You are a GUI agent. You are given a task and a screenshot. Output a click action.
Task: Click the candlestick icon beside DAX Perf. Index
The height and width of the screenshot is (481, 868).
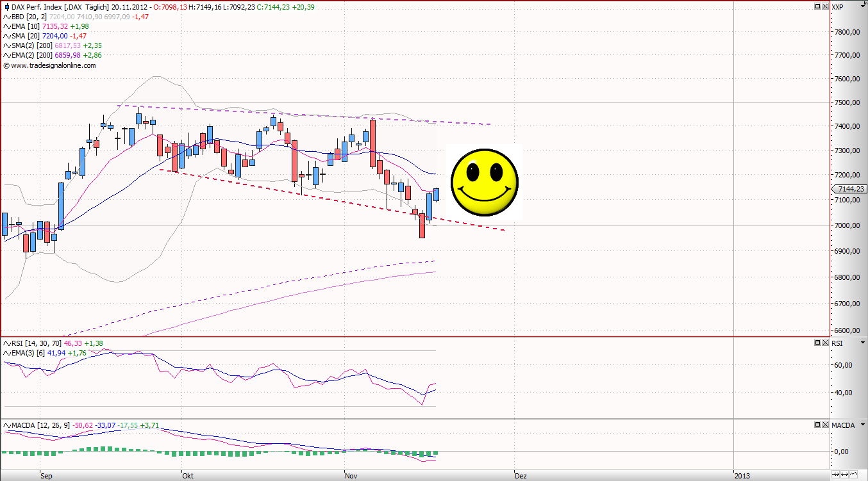pyautogui.click(x=6, y=6)
